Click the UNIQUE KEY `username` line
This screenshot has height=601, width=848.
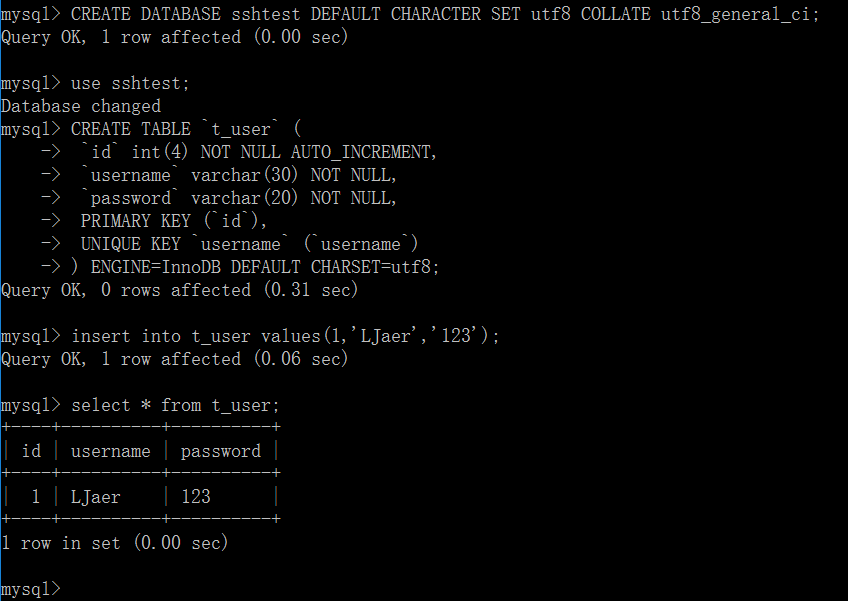249,244
